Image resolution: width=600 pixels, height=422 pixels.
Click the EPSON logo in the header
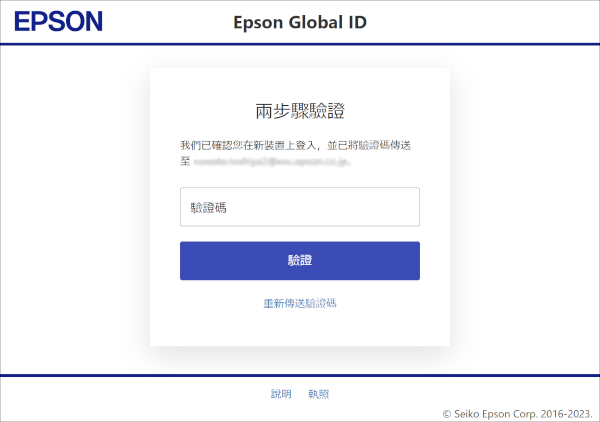59,21
